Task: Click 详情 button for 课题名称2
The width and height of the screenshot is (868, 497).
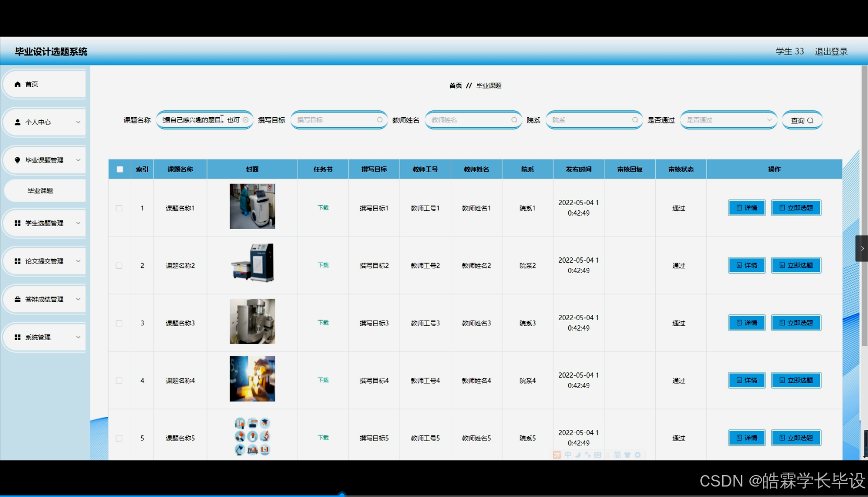Action: click(x=747, y=265)
